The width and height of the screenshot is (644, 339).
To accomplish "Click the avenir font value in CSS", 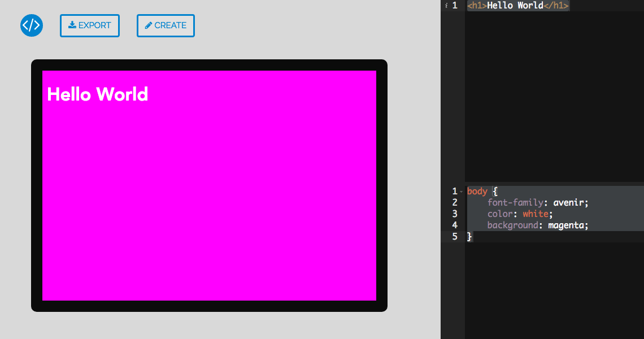I will 570,202.
